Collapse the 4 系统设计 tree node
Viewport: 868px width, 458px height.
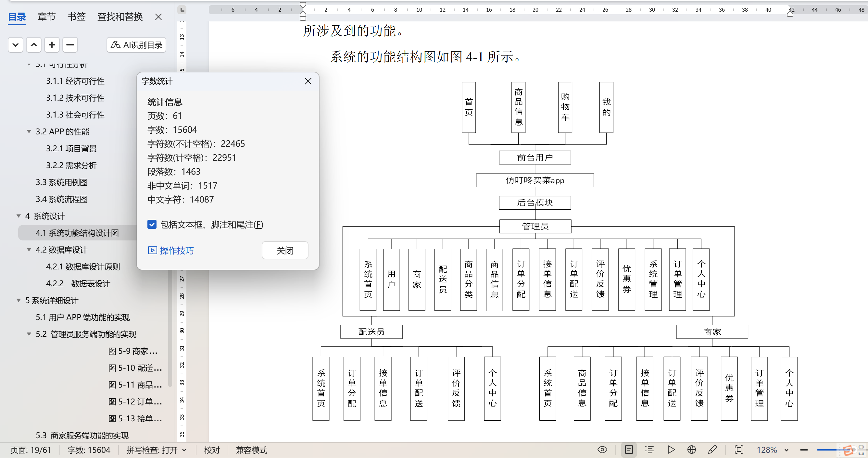(x=19, y=216)
